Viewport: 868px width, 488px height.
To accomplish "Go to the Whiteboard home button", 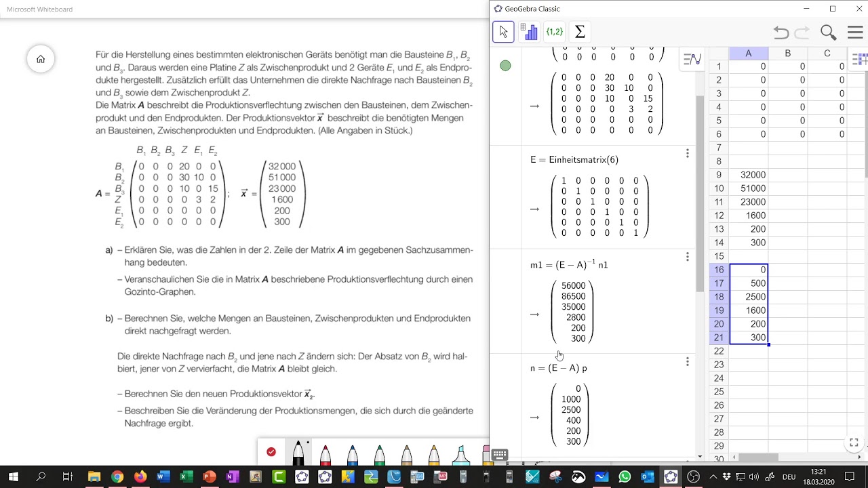I will coord(41,59).
